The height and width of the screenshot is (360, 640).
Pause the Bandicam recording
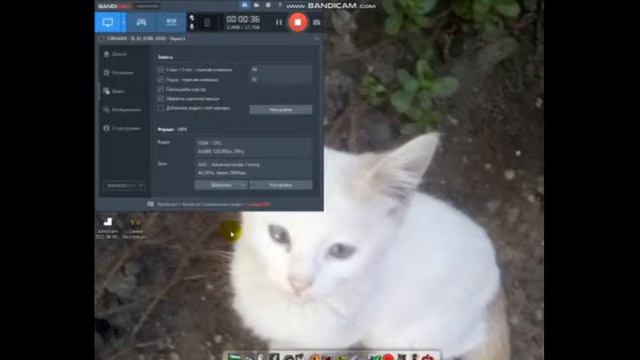[279, 22]
